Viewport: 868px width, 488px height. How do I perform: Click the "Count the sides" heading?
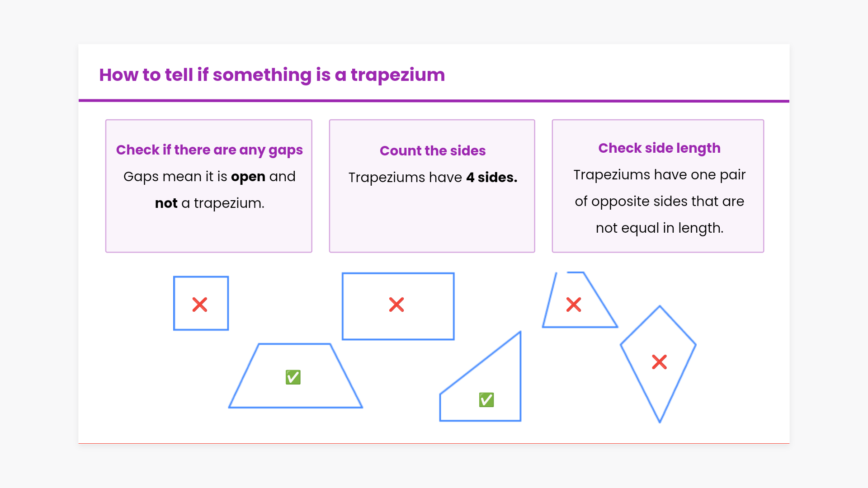pos(433,150)
